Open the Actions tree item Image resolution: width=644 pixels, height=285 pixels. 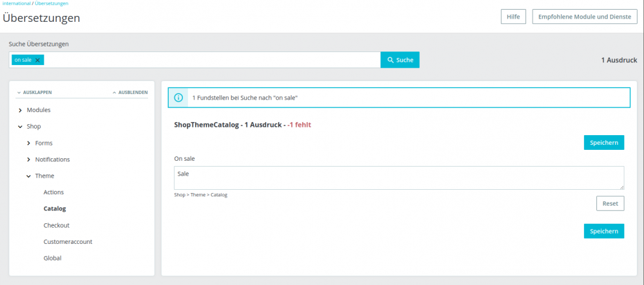[54, 192]
